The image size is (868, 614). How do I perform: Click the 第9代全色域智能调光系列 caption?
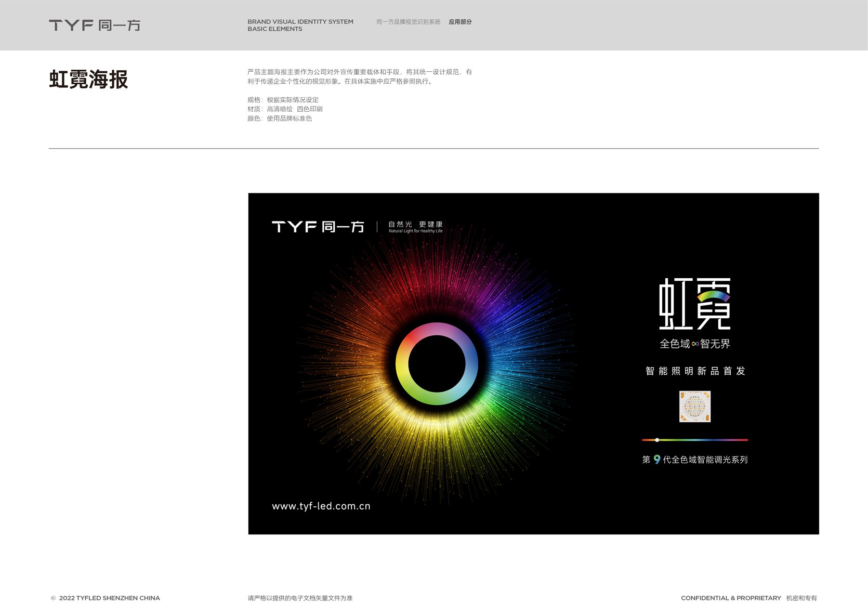pos(695,460)
